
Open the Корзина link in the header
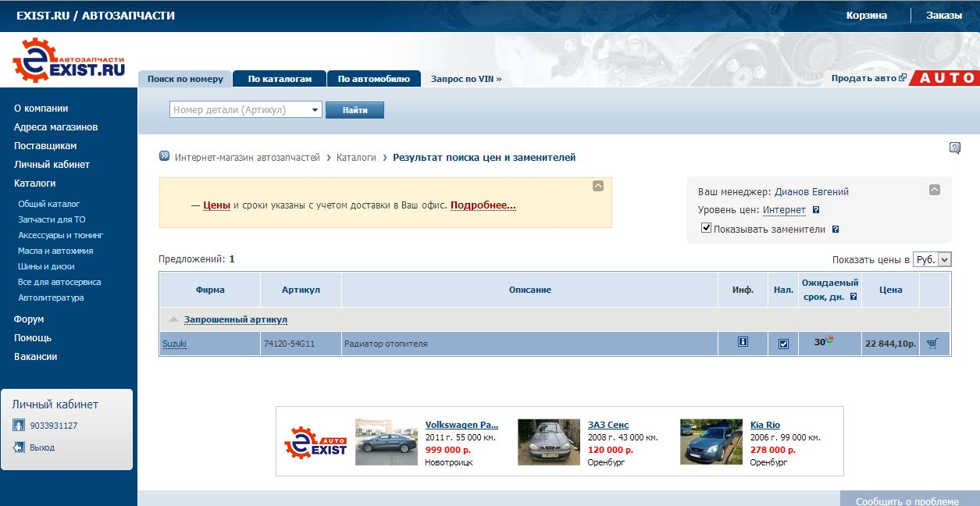coord(866,16)
